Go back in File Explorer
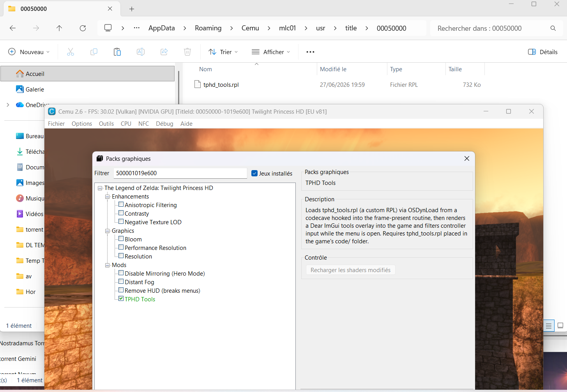This screenshot has width=567, height=392. (x=12, y=28)
